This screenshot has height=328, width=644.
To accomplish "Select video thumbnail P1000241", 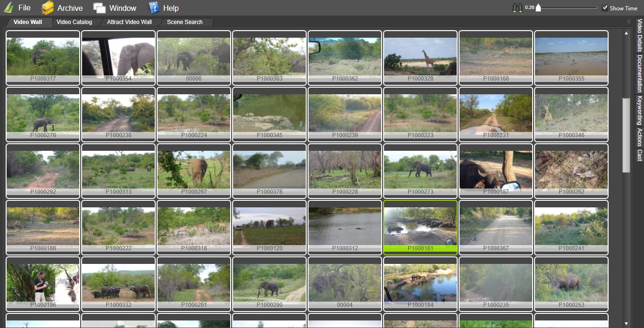I will pos(571,228).
